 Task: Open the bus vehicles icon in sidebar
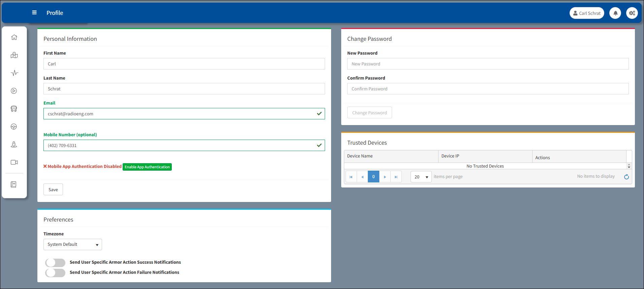point(14,109)
